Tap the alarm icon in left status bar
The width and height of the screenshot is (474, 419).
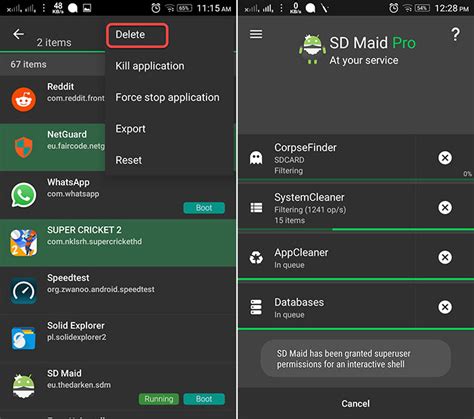pyautogui.click(x=156, y=8)
